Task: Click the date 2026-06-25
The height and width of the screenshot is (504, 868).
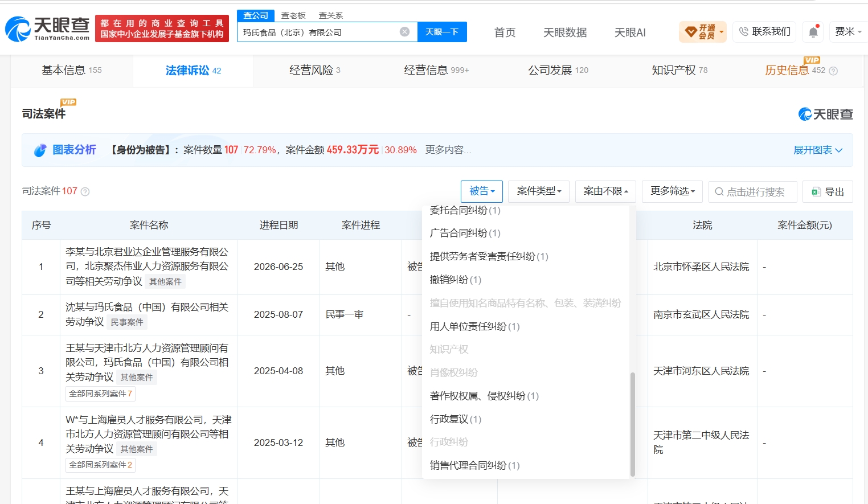Action: tap(279, 267)
